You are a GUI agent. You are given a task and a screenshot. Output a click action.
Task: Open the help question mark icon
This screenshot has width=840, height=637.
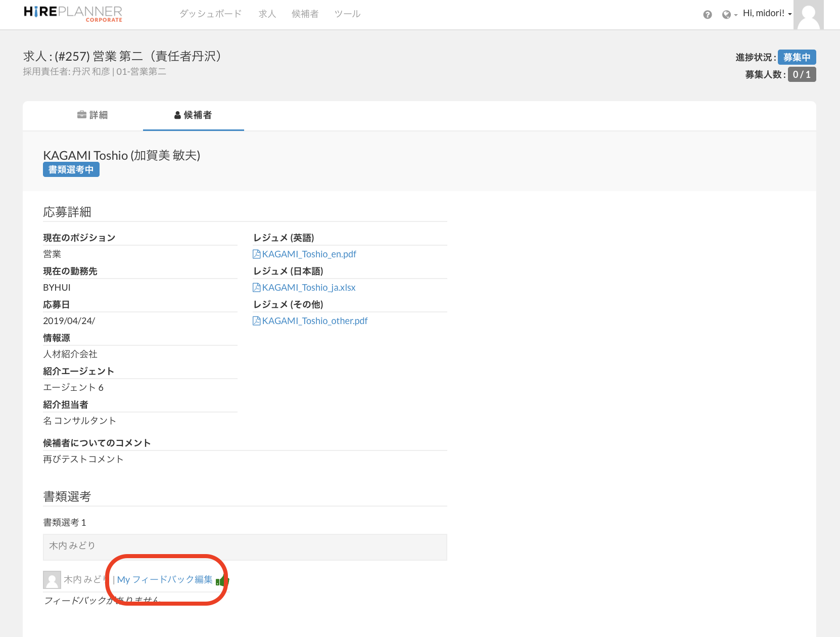(x=707, y=15)
